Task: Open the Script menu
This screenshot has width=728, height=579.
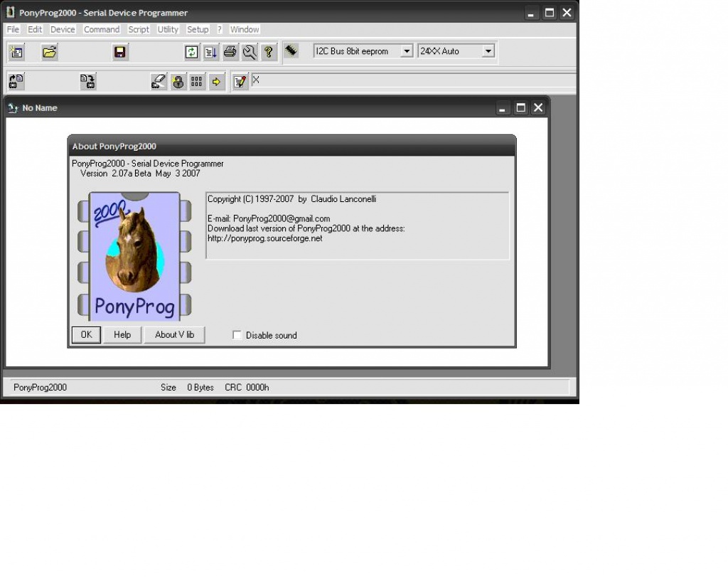Action: point(139,29)
